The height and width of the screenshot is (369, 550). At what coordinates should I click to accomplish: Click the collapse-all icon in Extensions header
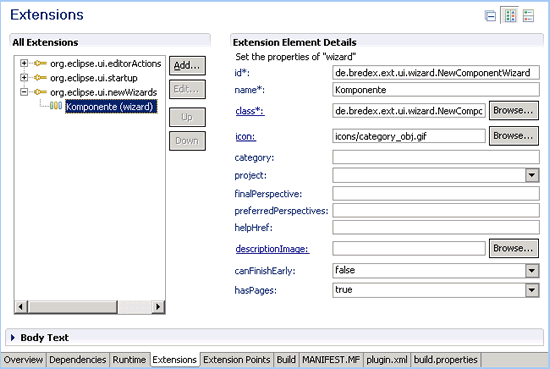[490, 16]
